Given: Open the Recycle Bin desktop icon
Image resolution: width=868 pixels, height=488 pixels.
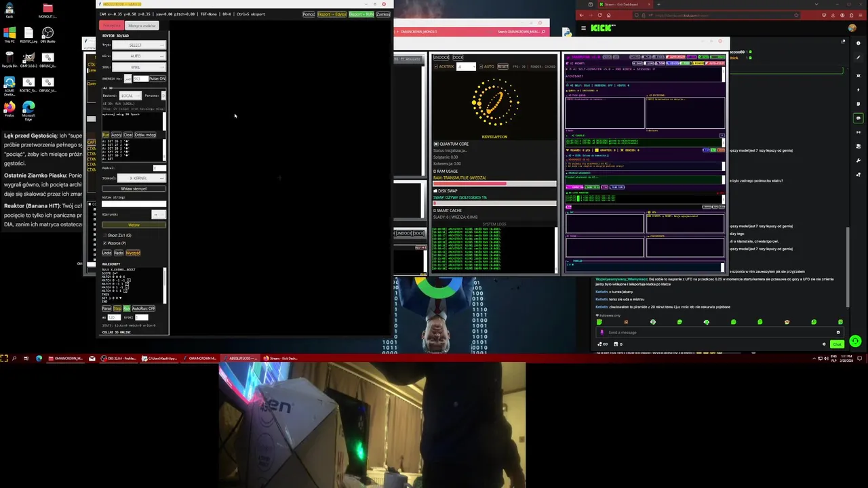Looking at the screenshot, I should (9, 59).
